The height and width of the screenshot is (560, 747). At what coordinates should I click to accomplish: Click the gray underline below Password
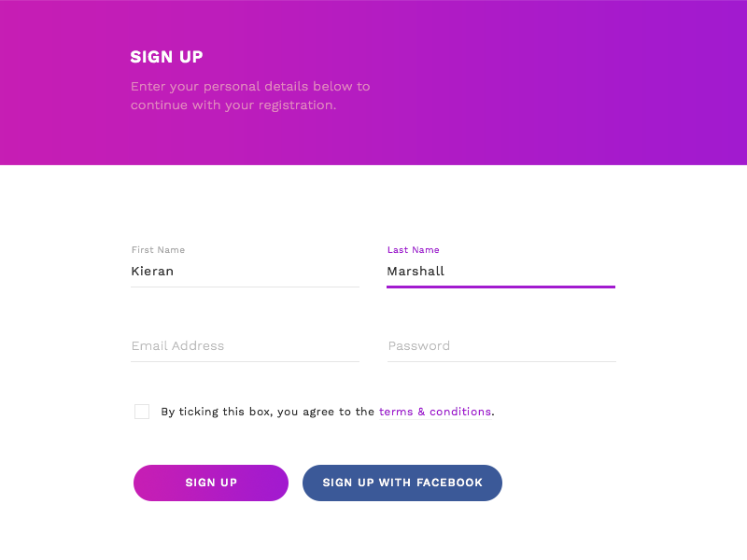[500, 361]
